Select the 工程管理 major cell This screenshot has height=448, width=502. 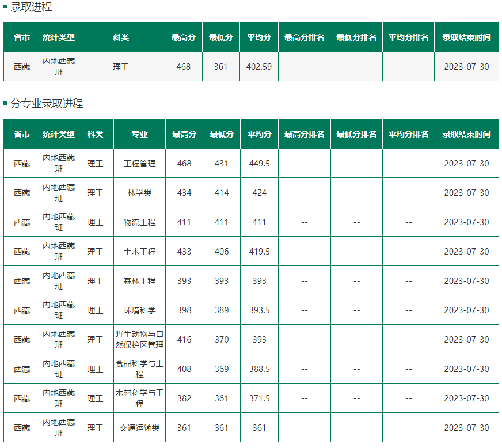(139, 164)
